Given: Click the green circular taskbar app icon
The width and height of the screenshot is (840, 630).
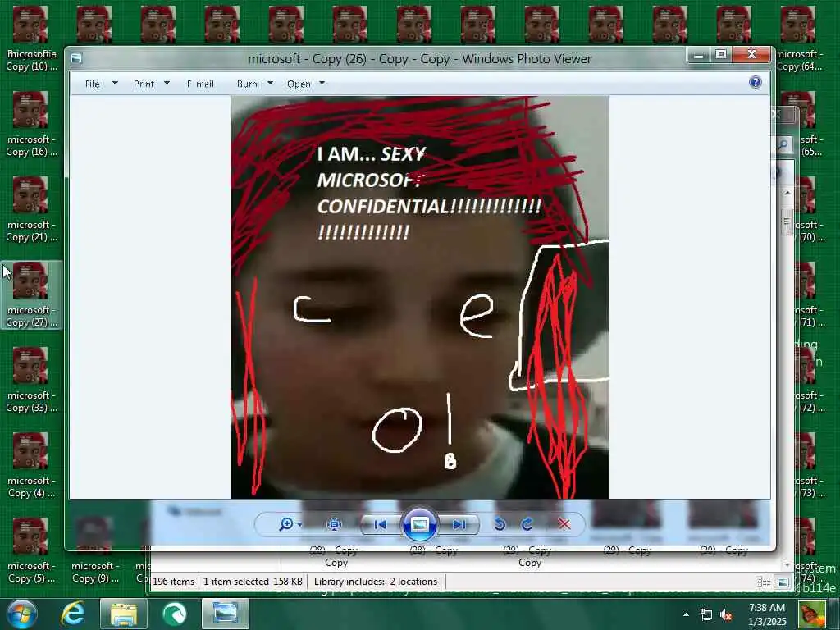Looking at the screenshot, I should (175, 614).
